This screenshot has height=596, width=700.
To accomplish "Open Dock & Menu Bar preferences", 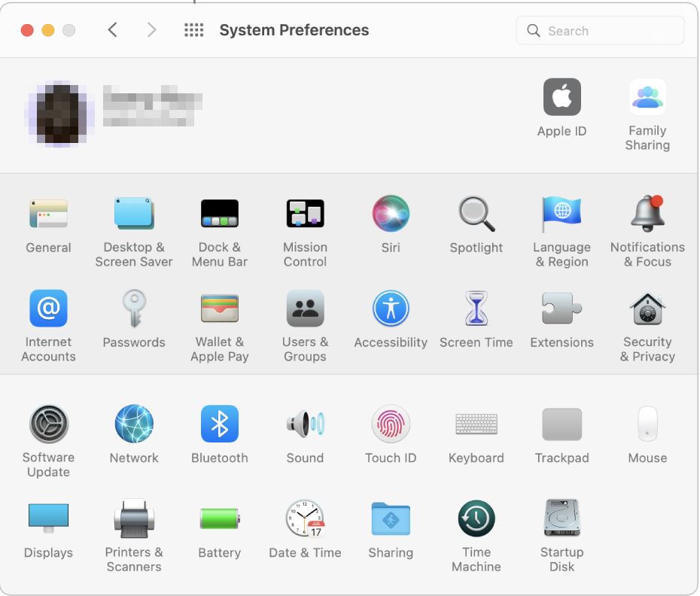I will pyautogui.click(x=220, y=214).
